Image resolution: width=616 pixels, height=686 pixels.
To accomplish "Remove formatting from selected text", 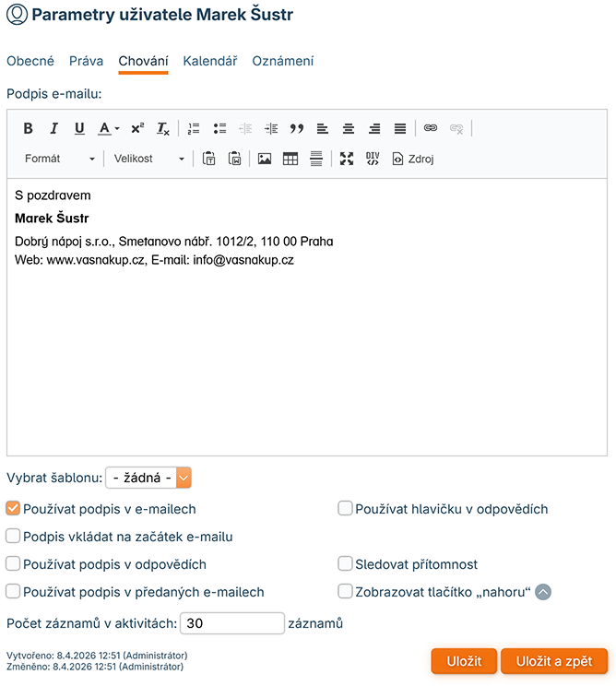I will pos(163,129).
